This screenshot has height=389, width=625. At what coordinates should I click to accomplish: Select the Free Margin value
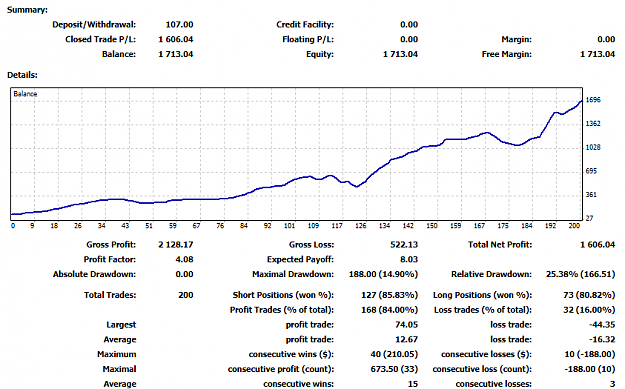click(597, 54)
